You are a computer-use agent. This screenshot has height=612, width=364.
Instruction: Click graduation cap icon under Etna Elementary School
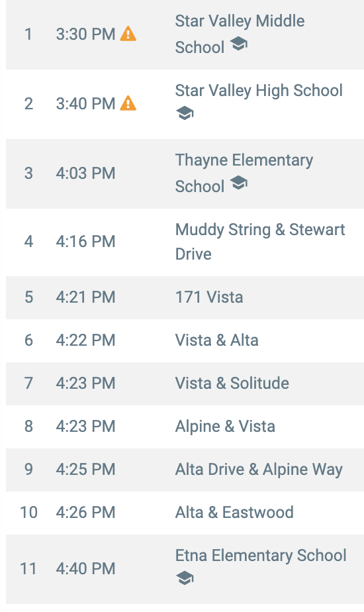(x=185, y=578)
